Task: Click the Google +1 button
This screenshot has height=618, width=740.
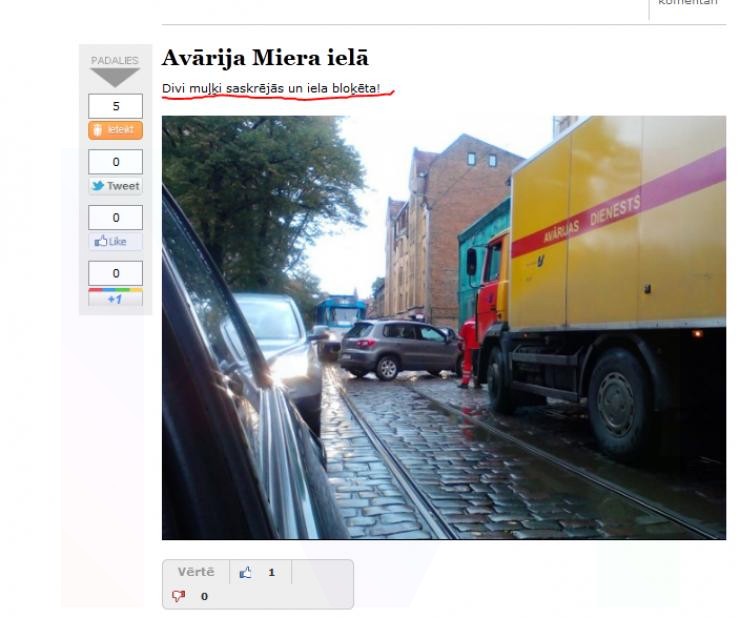Action: [x=116, y=298]
